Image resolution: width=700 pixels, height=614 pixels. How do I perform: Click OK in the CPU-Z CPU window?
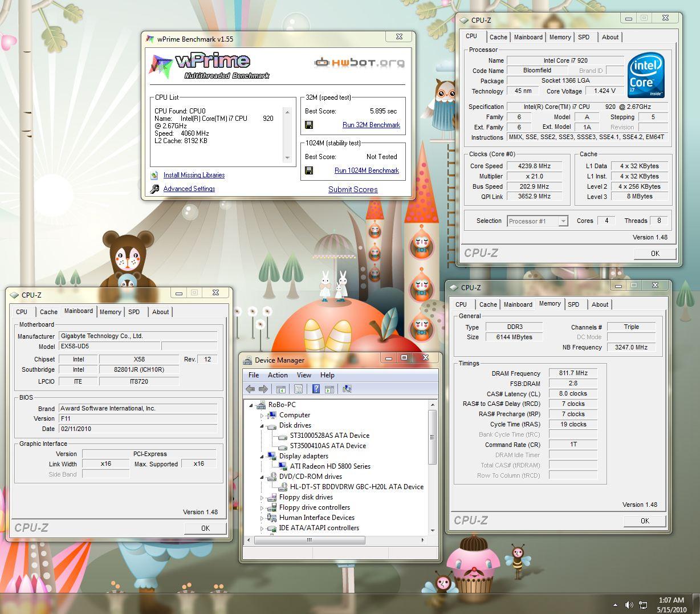[x=655, y=254]
